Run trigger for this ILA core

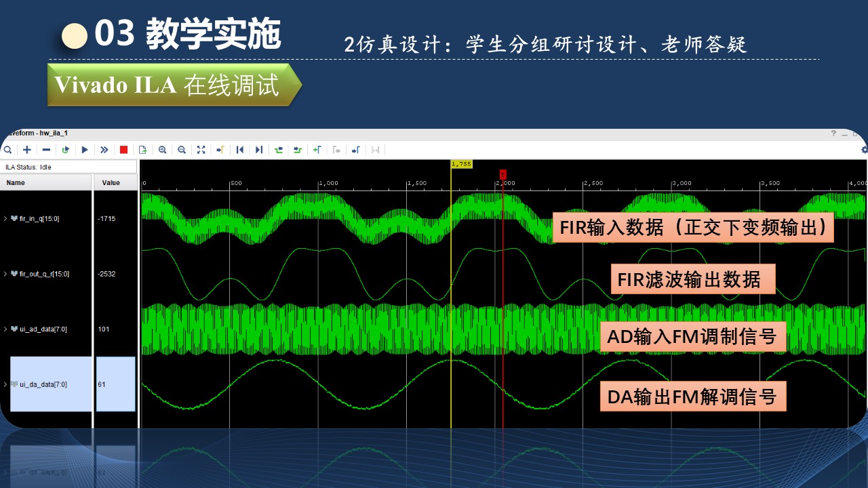[85, 150]
